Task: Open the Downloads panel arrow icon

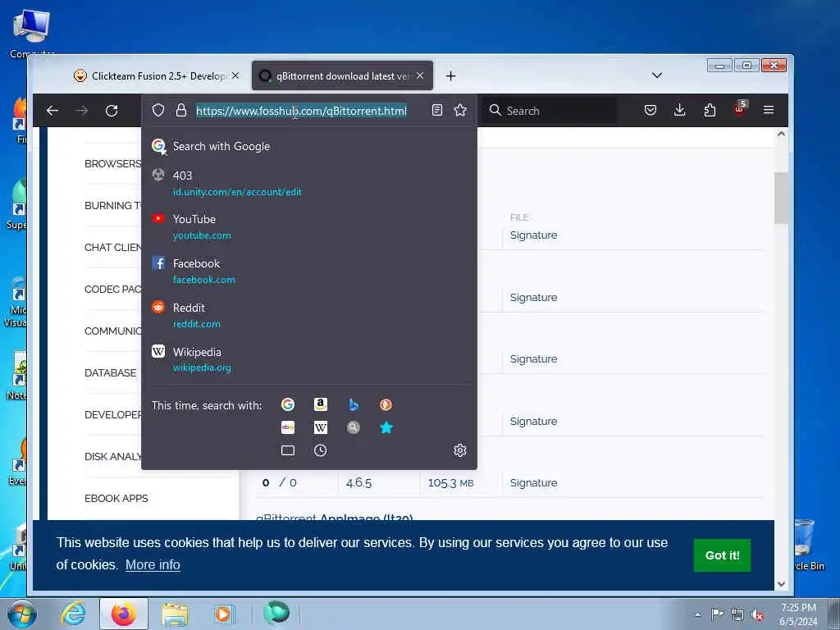Action: pos(680,111)
